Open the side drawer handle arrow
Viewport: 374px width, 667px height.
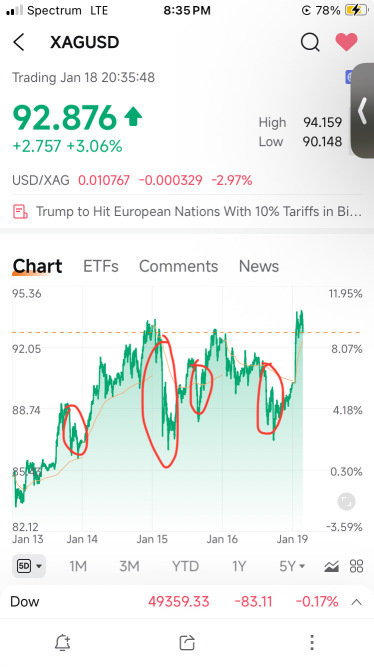click(x=362, y=111)
